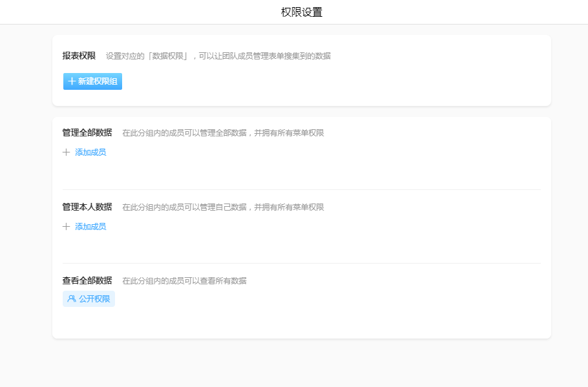Click 添加成员 link under 管理本人数据

point(90,227)
